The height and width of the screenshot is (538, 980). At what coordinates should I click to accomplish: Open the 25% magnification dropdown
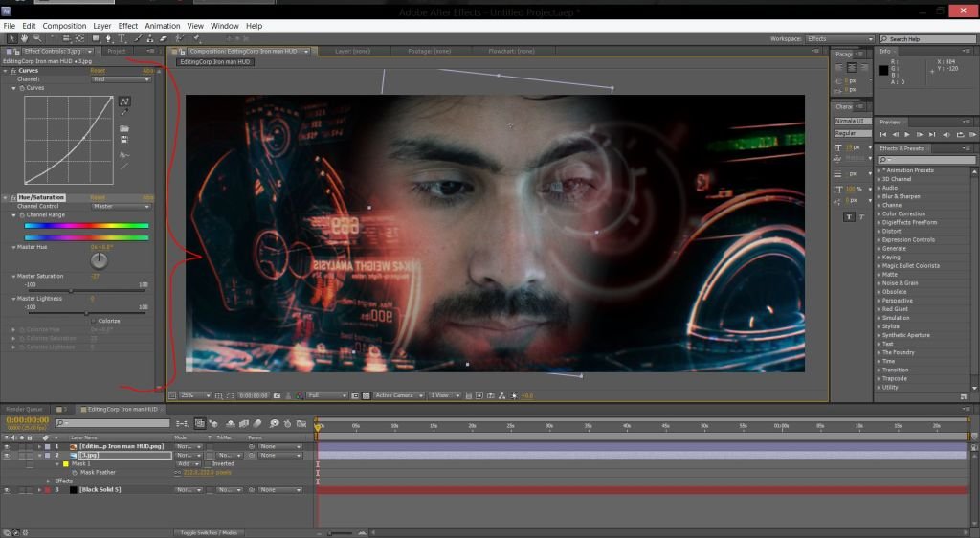point(195,395)
